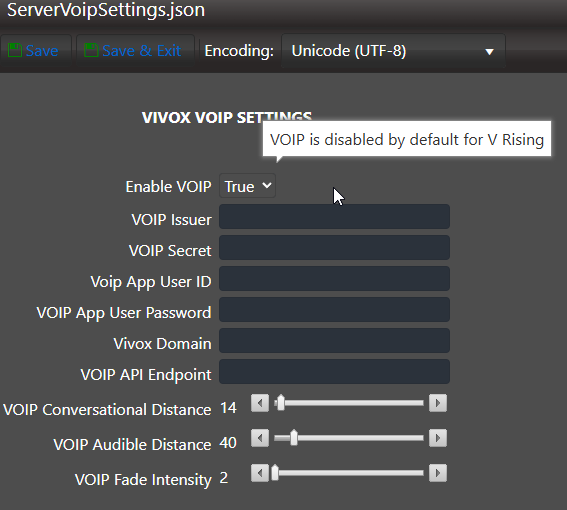This screenshot has width=567, height=510.
Task: Select the VOIP API Endpoint field
Action: click(334, 371)
